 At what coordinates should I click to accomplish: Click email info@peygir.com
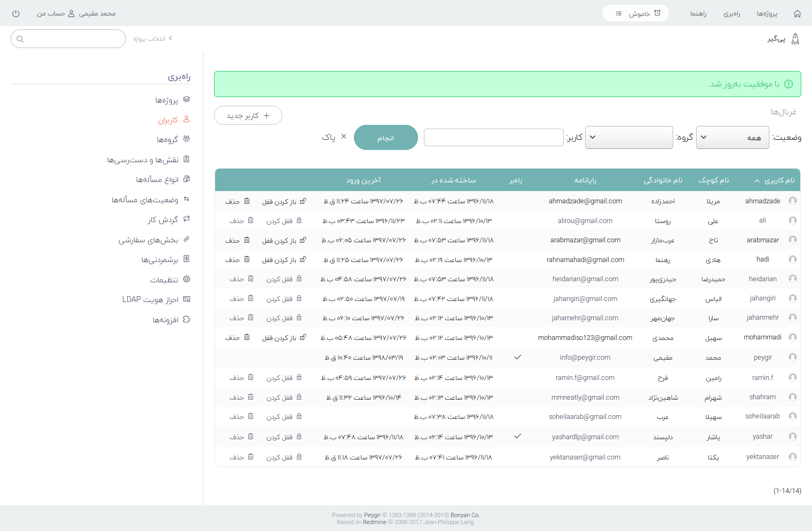(x=585, y=358)
